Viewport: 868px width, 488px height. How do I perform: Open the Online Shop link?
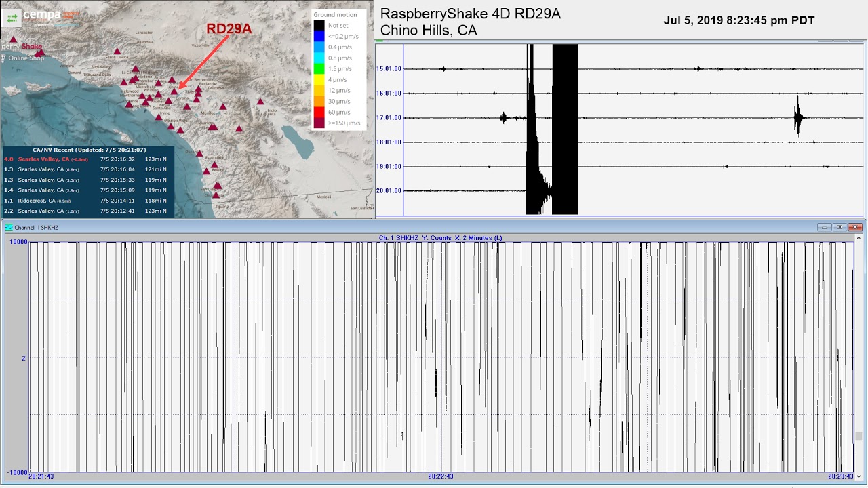click(26, 58)
